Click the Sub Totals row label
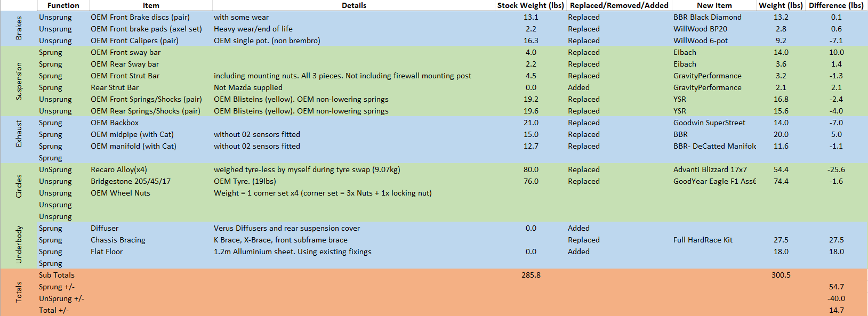Viewport: 868px width, 316px height. click(57, 275)
